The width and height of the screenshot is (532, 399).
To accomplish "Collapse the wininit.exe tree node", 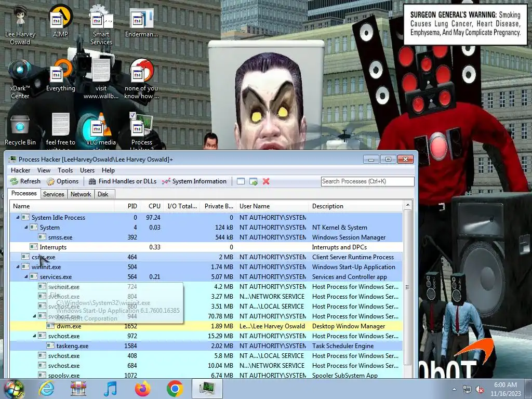I will pos(18,267).
